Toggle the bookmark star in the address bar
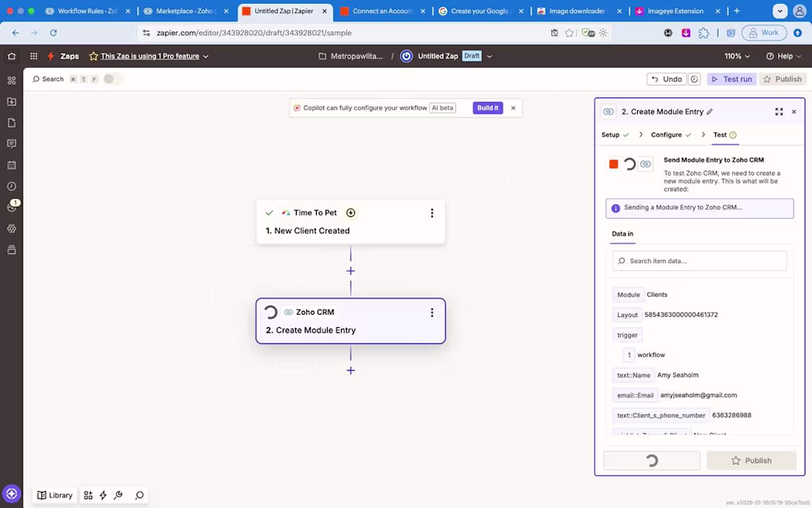Image resolution: width=812 pixels, height=508 pixels. pos(568,32)
